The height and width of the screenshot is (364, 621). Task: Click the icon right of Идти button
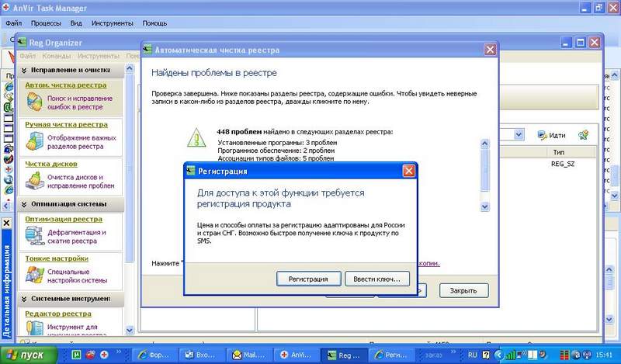pos(583,135)
